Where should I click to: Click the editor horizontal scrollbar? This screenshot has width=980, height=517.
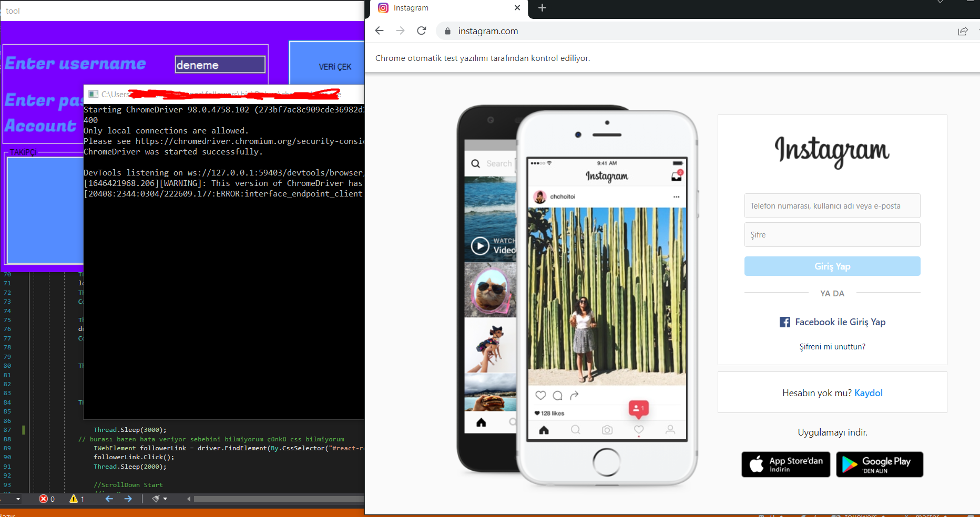tap(279, 499)
